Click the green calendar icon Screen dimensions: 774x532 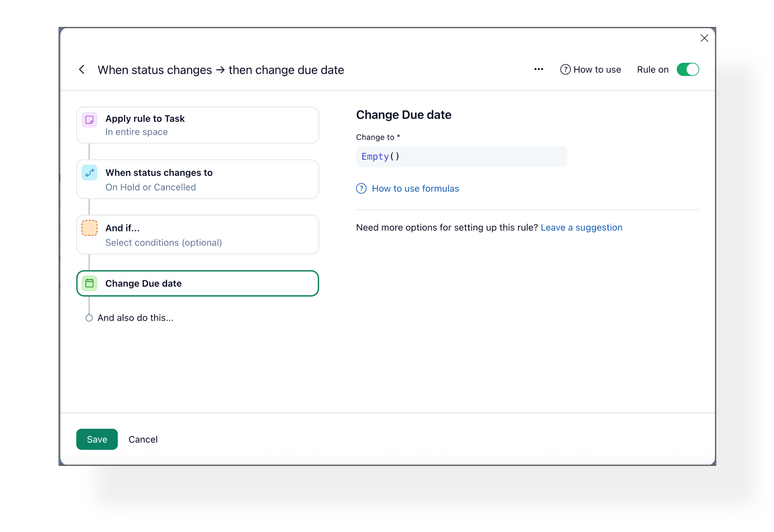[89, 283]
